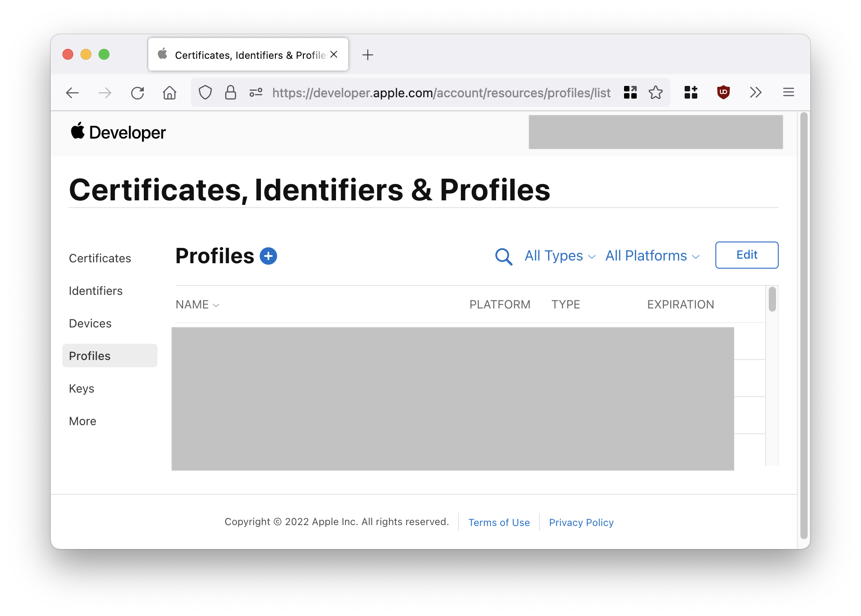861x616 pixels.
Task: Click the TYPE column header
Action: 566,305
